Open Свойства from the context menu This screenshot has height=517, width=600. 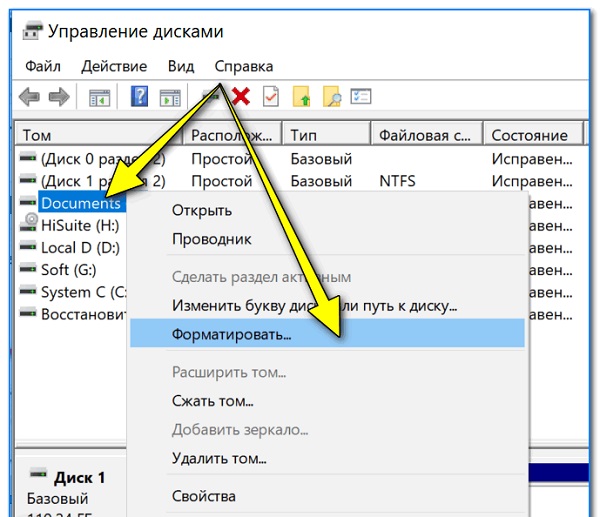click(x=327, y=496)
